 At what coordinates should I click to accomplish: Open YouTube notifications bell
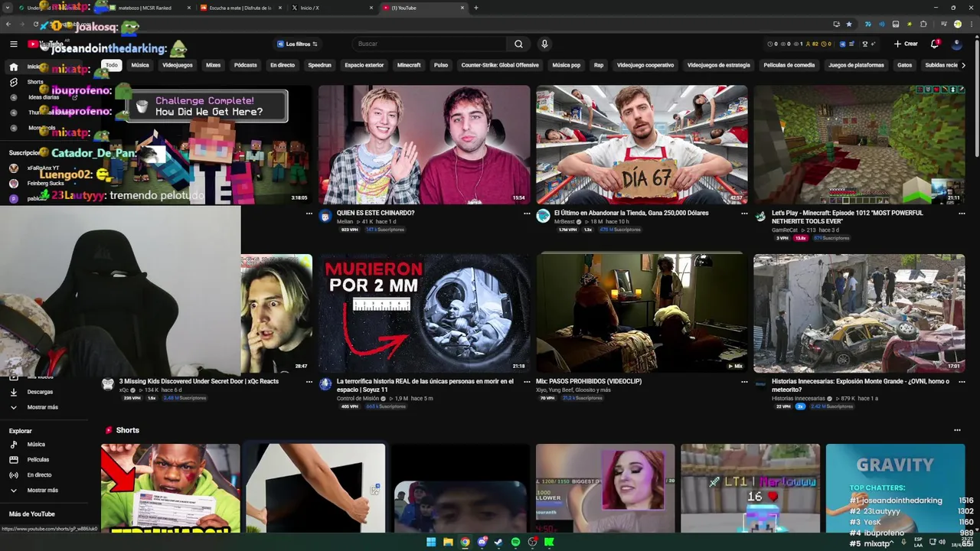tap(935, 44)
